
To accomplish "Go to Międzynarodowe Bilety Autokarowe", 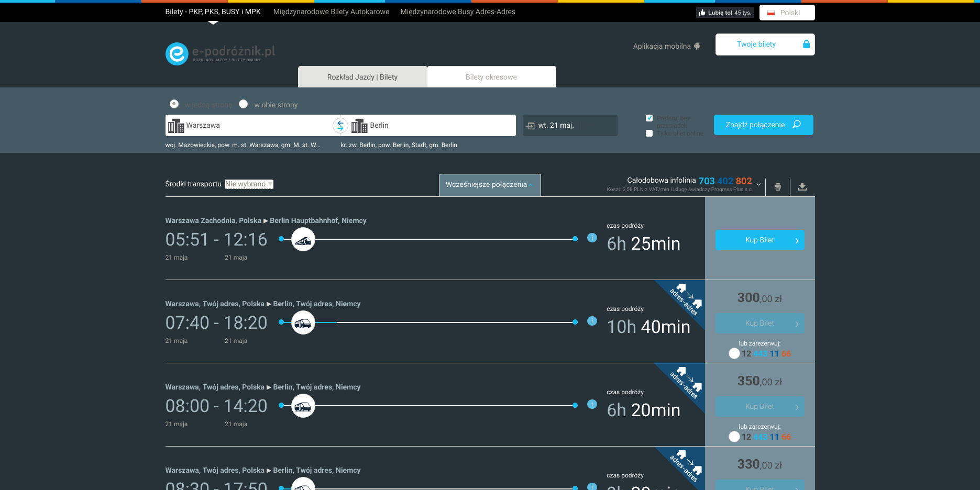I will [x=332, y=12].
